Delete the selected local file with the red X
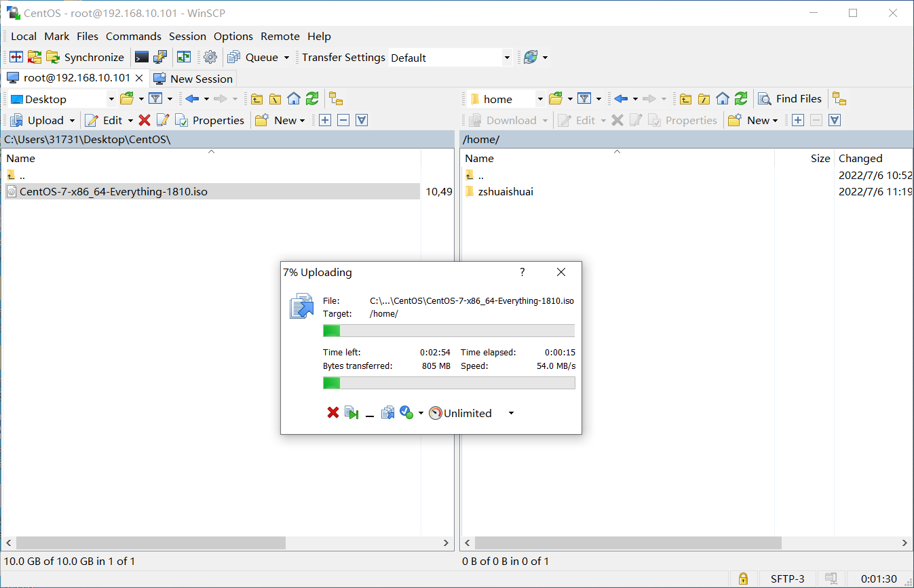 tap(144, 120)
